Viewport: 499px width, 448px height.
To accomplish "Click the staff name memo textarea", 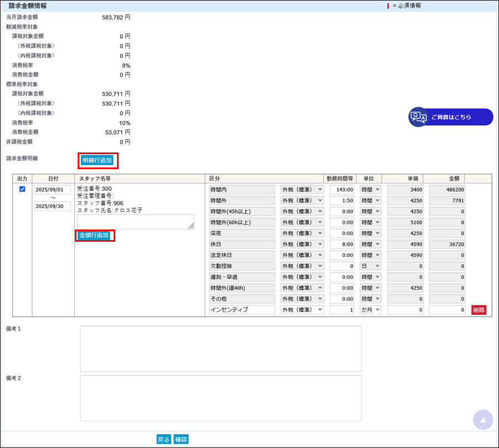I will click(x=136, y=221).
